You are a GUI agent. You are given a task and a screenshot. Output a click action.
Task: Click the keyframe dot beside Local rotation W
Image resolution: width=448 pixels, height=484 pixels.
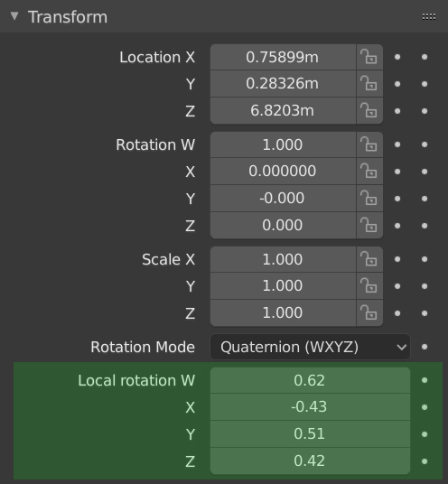coord(425,380)
